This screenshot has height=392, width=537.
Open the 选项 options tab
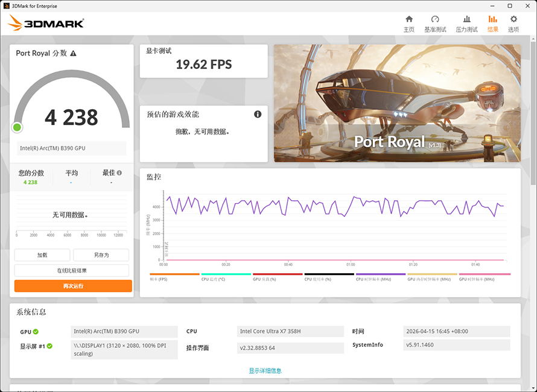513,24
